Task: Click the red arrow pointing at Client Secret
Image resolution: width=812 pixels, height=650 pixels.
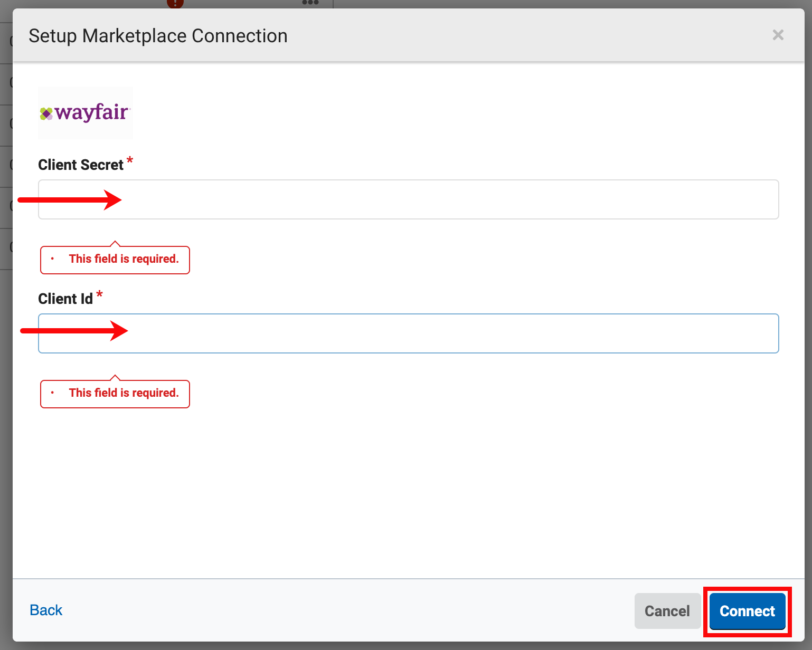Action: 70,200
